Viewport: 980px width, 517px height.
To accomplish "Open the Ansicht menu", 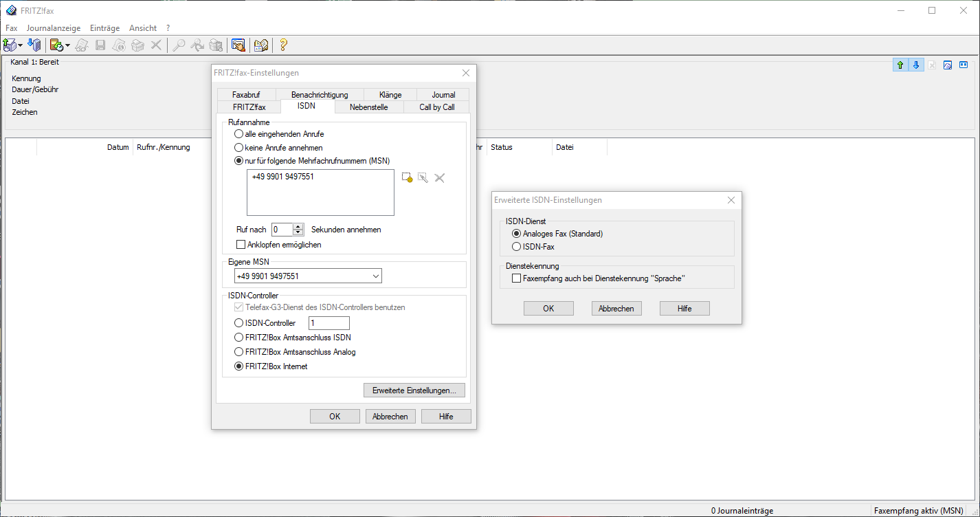I will (x=143, y=28).
